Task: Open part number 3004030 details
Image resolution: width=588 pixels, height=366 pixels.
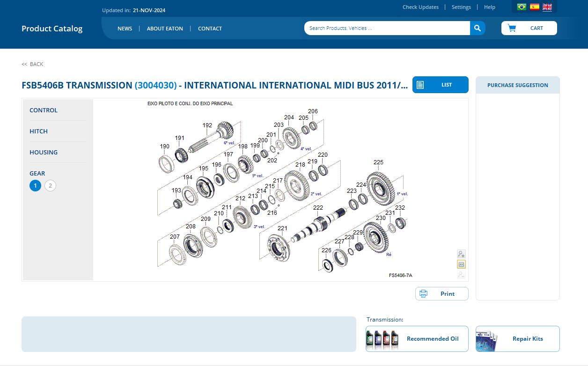Action: tap(155, 85)
